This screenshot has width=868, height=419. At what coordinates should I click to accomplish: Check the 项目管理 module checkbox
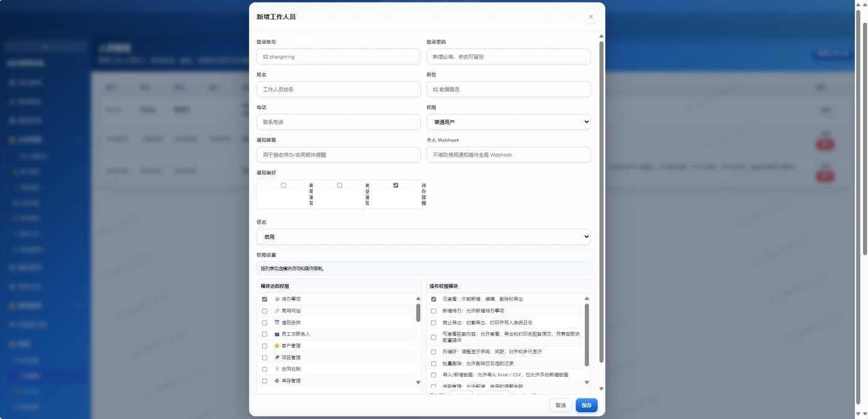[265, 358]
